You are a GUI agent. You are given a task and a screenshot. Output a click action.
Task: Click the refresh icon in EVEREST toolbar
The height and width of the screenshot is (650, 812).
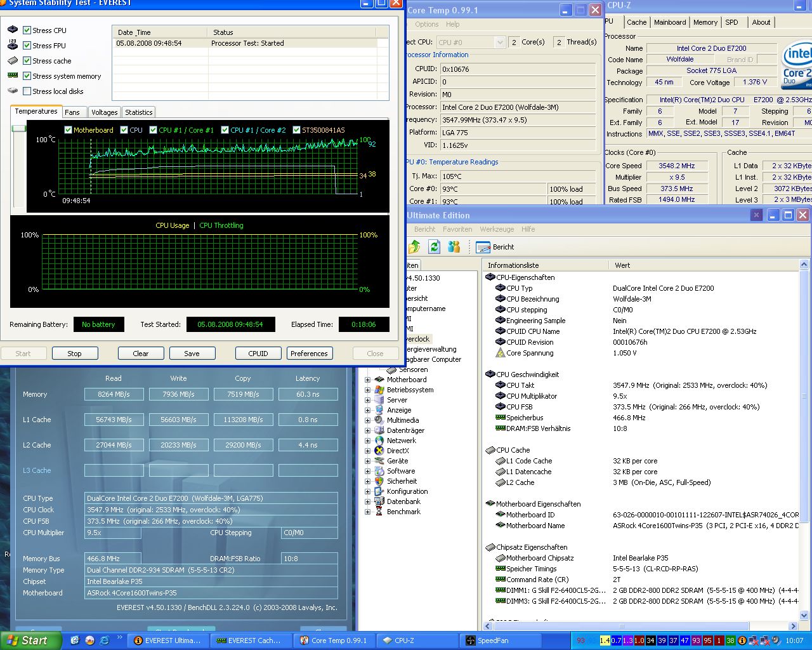pos(434,246)
